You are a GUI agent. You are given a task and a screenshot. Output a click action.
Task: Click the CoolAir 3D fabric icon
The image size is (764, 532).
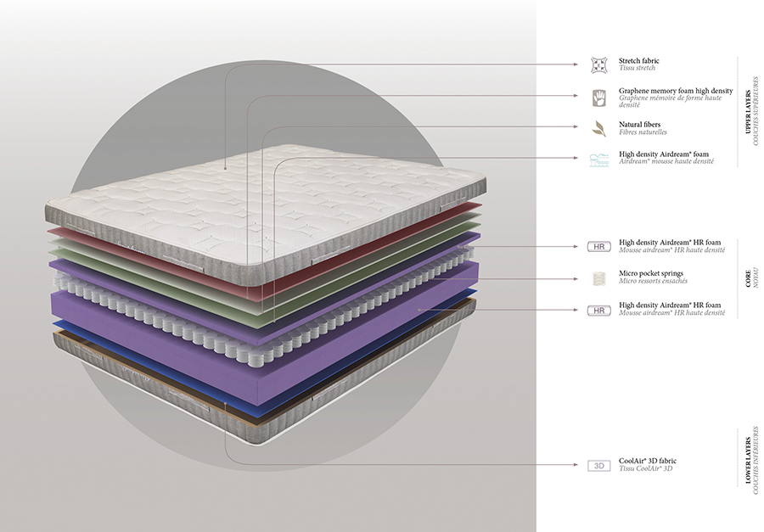point(599,466)
